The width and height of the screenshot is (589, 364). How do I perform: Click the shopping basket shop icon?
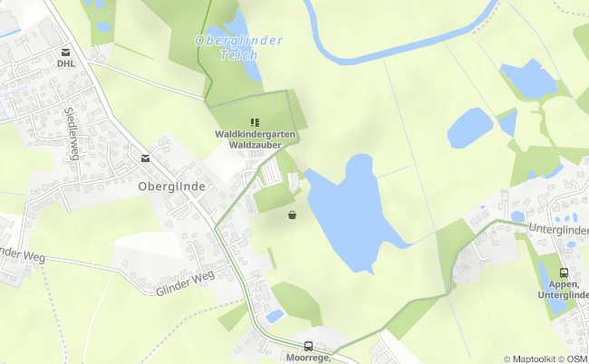[x=293, y=215]
